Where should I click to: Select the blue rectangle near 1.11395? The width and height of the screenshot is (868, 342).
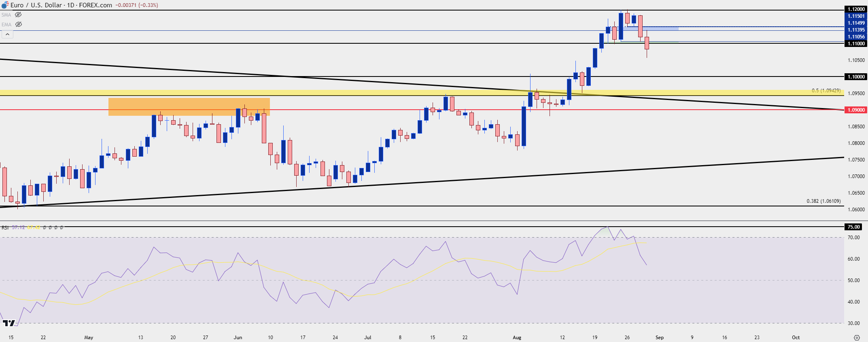[x=651, y=28]
